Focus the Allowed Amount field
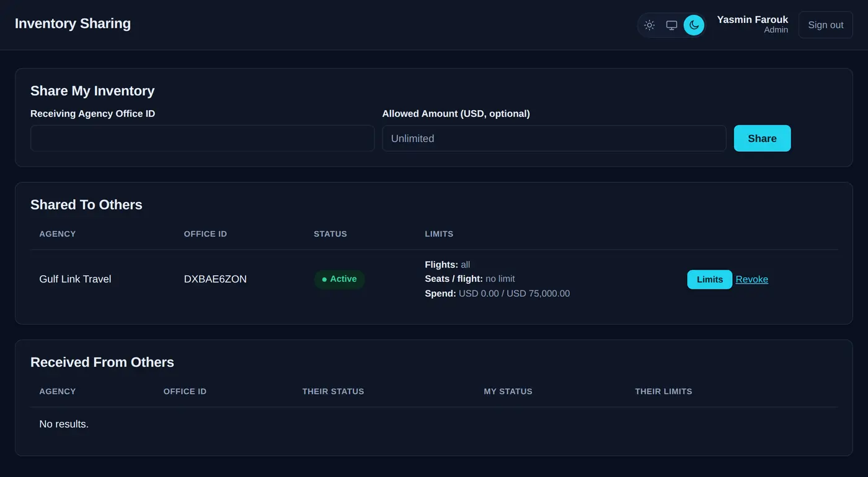 coord(554,138)
